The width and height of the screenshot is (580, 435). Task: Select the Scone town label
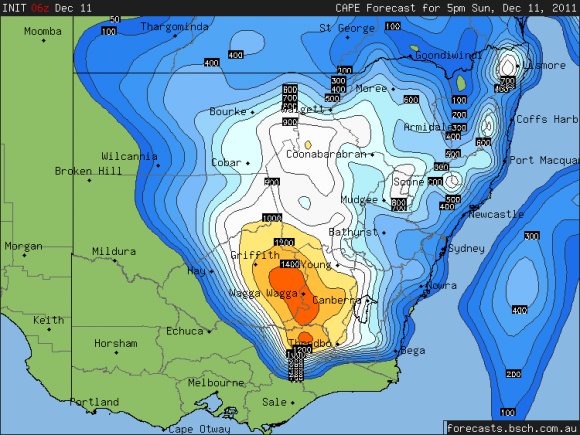pos(408,182)
